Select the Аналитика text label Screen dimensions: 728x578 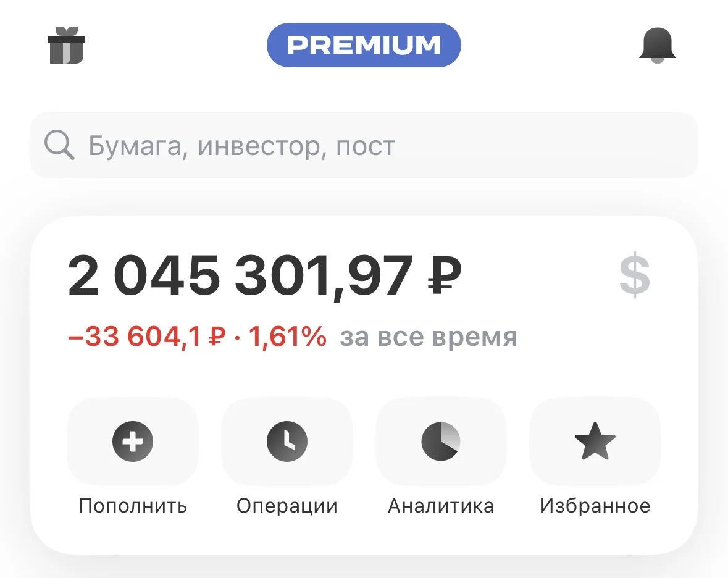441,506
